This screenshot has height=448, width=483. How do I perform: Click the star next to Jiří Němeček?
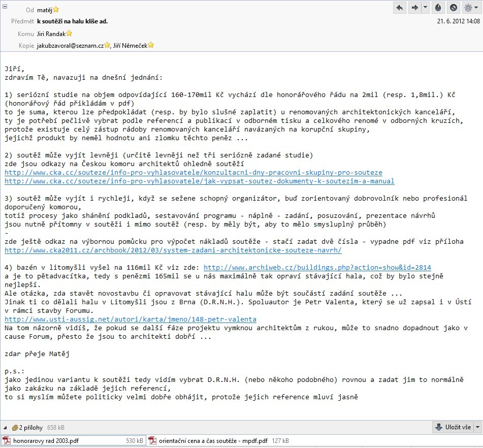[x=151, y=45]
